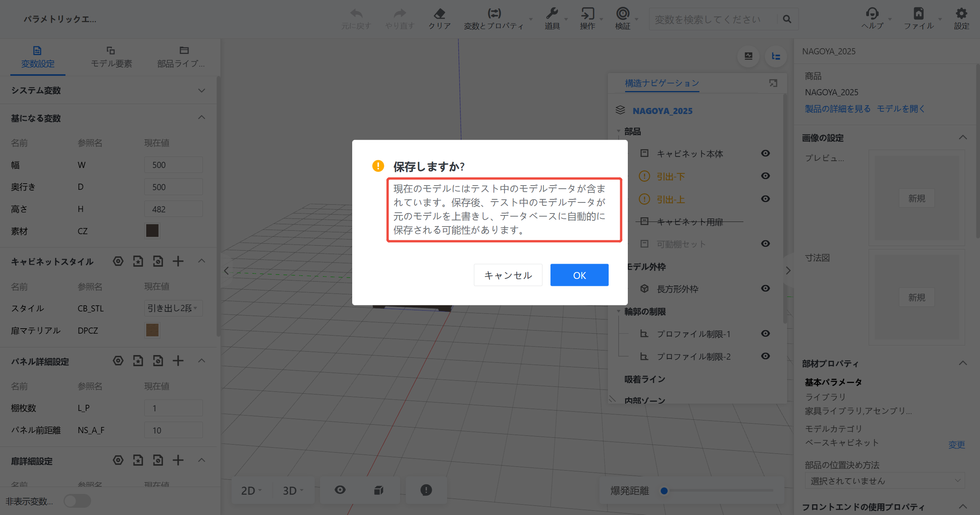980x515 pixels.
Task: Click the search magnifier icon
Action: point(787,19)
